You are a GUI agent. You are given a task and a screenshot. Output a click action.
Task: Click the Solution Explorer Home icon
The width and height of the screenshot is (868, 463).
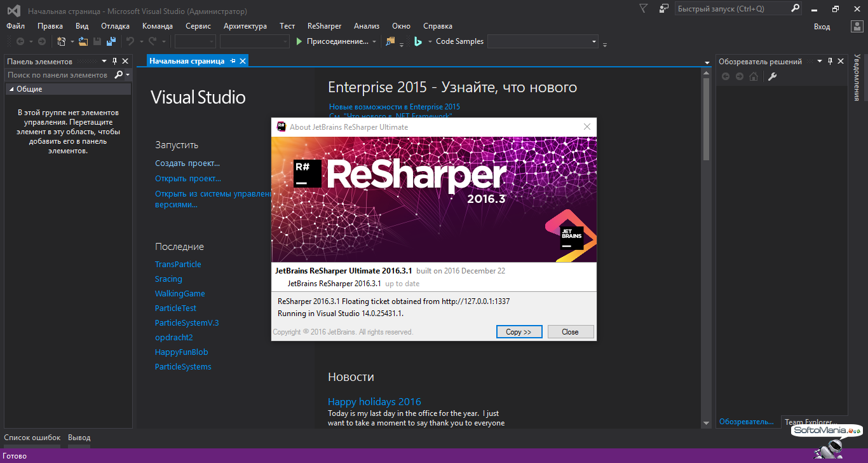click(754, 76)
